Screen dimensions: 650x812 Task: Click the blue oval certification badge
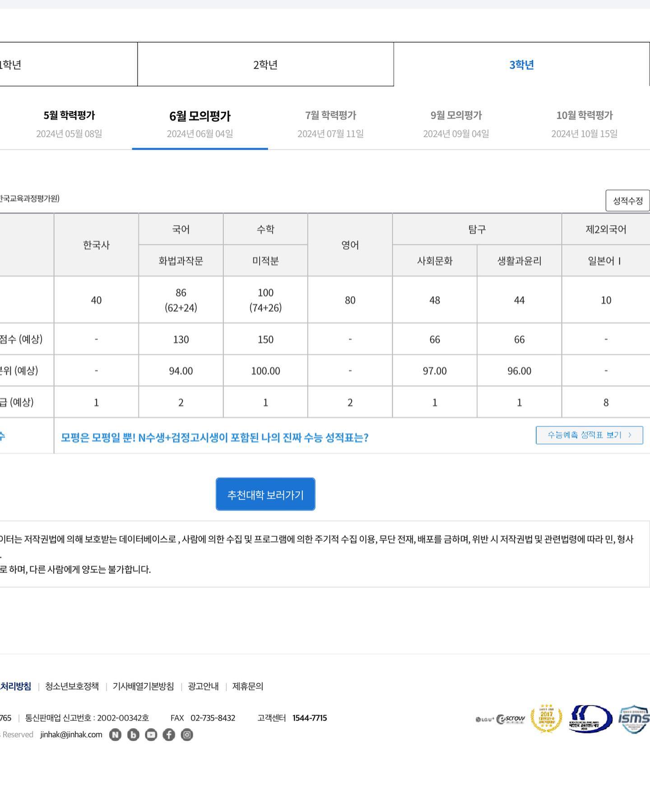[x=590, y=719]
